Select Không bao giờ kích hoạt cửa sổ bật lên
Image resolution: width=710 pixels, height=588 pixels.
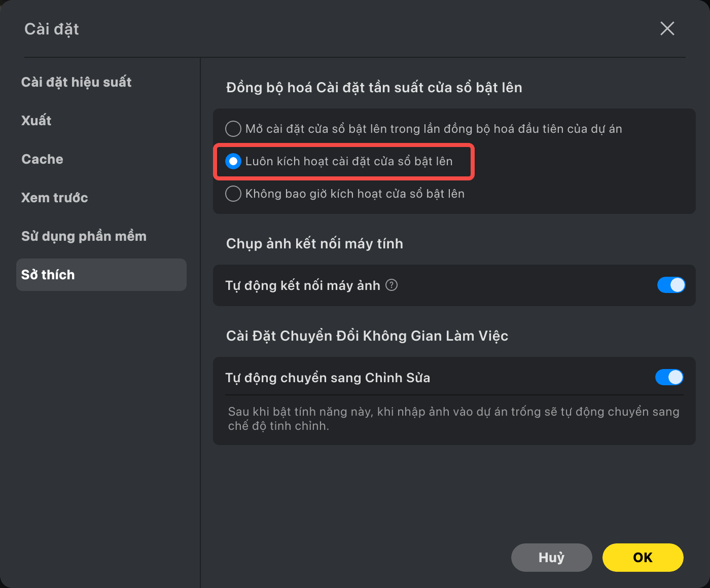pyautogui.click(x=233, y=194)
